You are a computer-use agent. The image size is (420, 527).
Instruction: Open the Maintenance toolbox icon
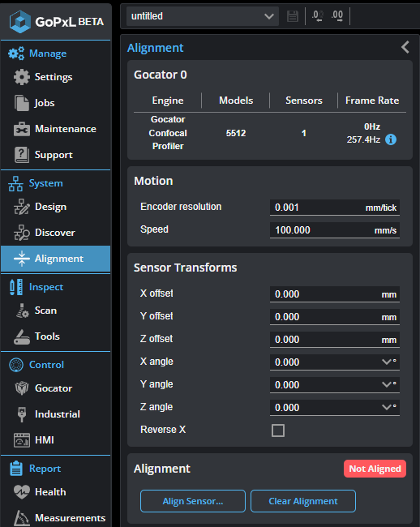pyautogui.click(x=22, y=129)
